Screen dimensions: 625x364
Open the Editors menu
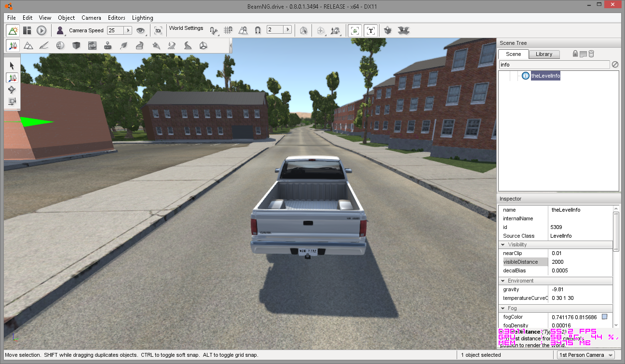click(117, 18)
